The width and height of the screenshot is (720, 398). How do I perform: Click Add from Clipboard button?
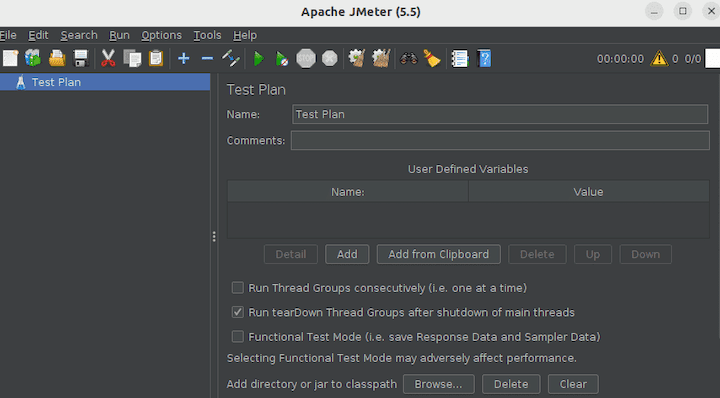[x=439, y=254]
